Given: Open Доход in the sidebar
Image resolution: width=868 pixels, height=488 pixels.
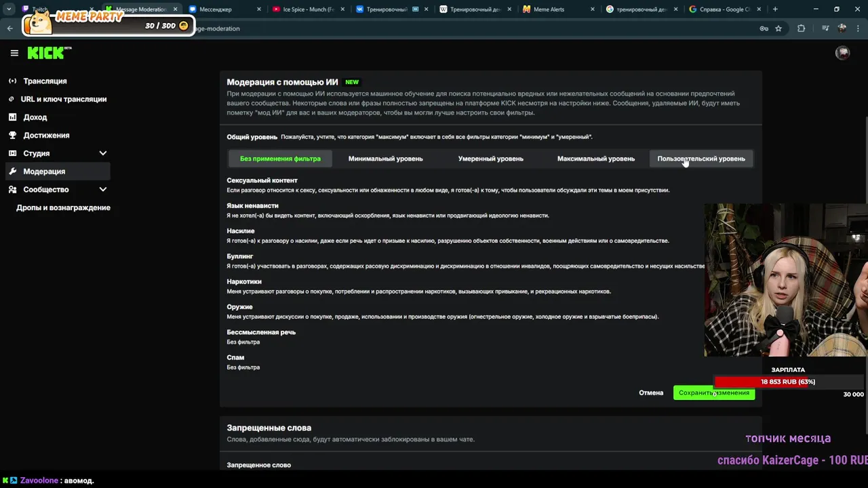Looking at the screenshot, I should pyautogui.click(x=35, y=117).
